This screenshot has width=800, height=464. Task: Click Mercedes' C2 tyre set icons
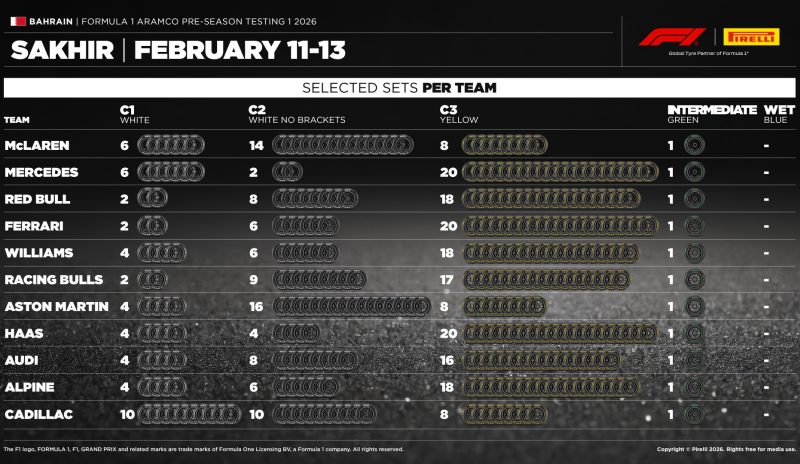coord(287,172)
